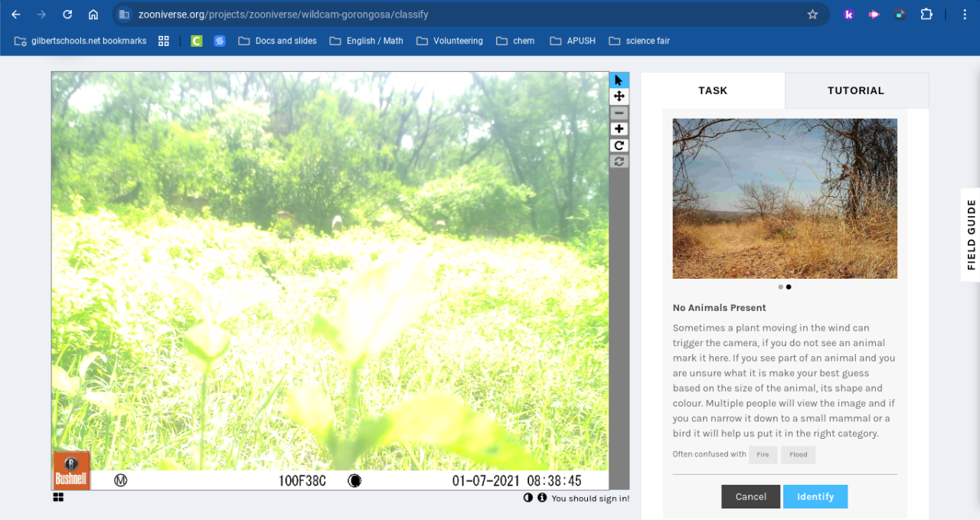Open Docs and slides bookmark folder

277,41
